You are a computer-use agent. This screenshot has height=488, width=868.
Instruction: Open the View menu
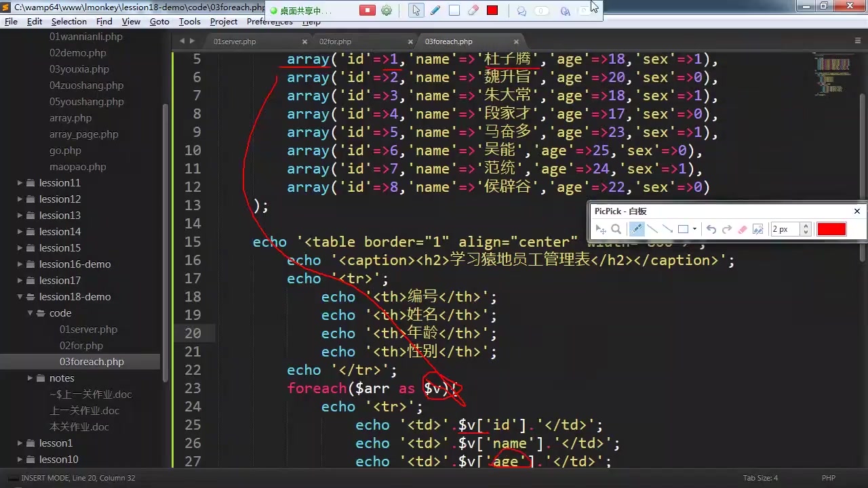point(131,22)
